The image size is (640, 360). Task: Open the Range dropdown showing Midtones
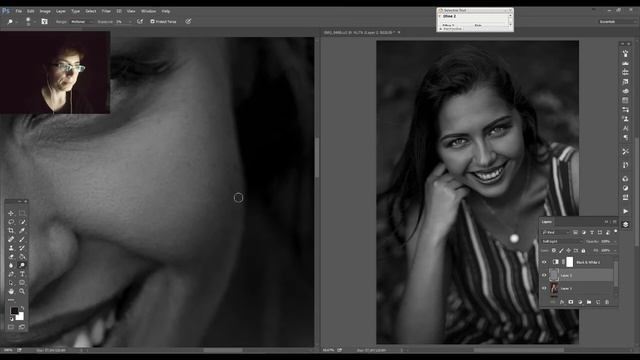point(81,21)
